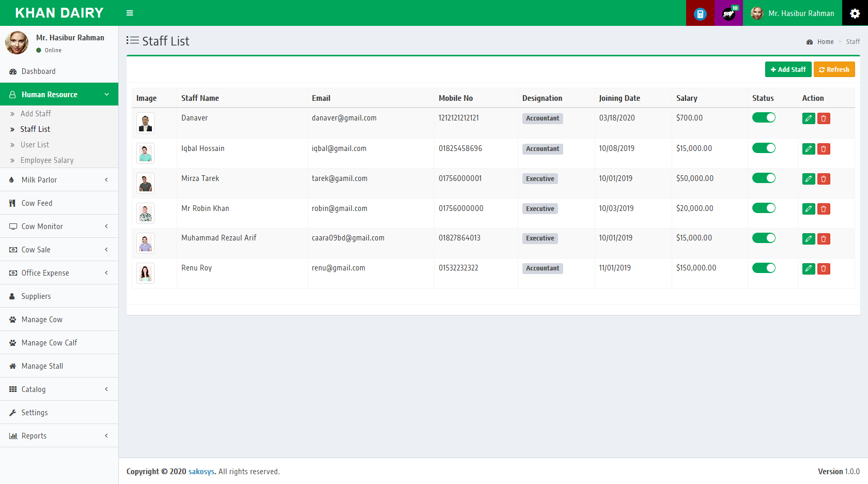Screen dimensions: 868x484
Task: Toggle status switch for Danaver
Action: [x=764, y=118]
